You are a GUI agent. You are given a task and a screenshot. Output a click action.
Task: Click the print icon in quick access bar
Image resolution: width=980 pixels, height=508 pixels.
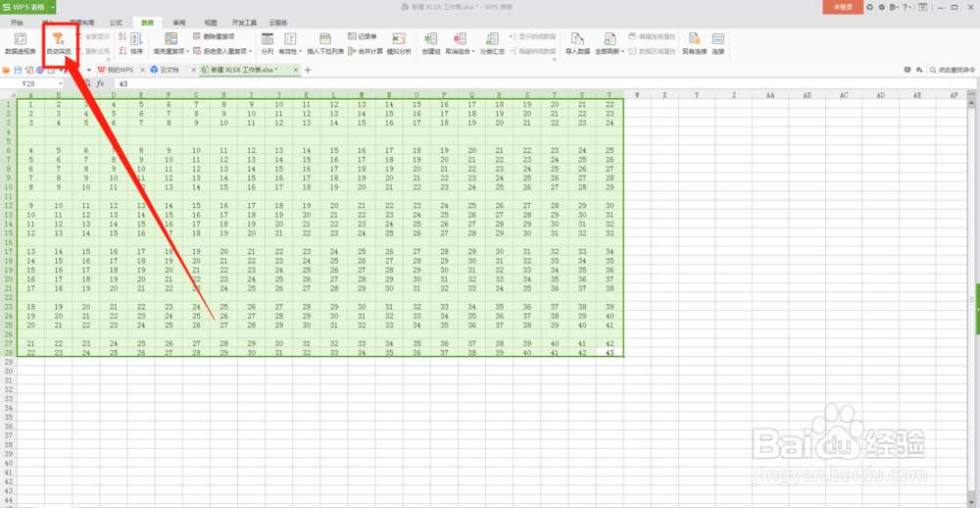pos(39,70)
